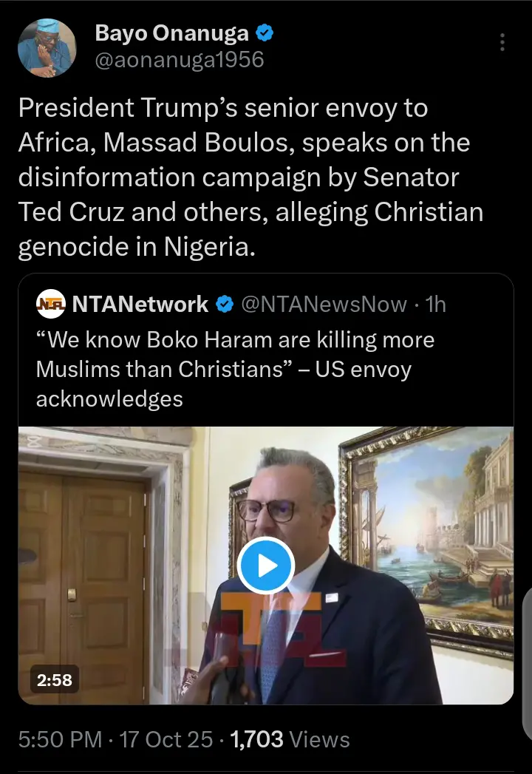Click the blue verified badge beside Bayo Onanuga
Viewport: 532px width, 774px height.
[x=265, y=33]
